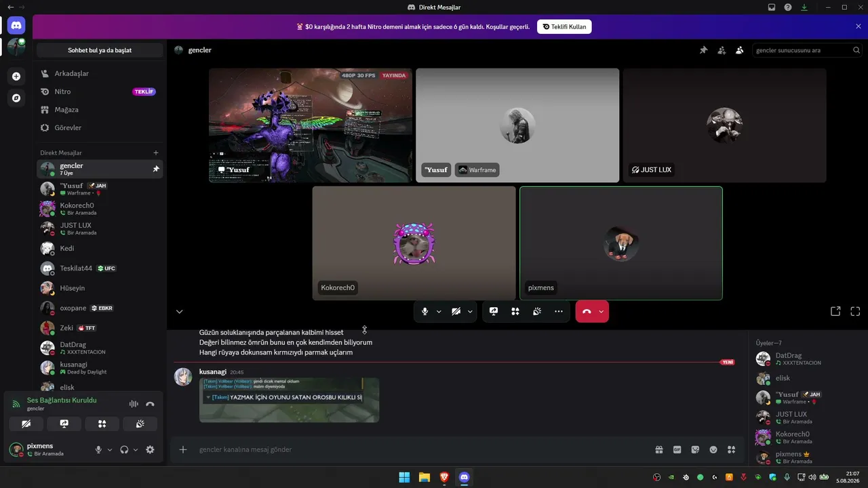Toggle camera in call controls
The image size is (868, 488).
pos(456,311)
